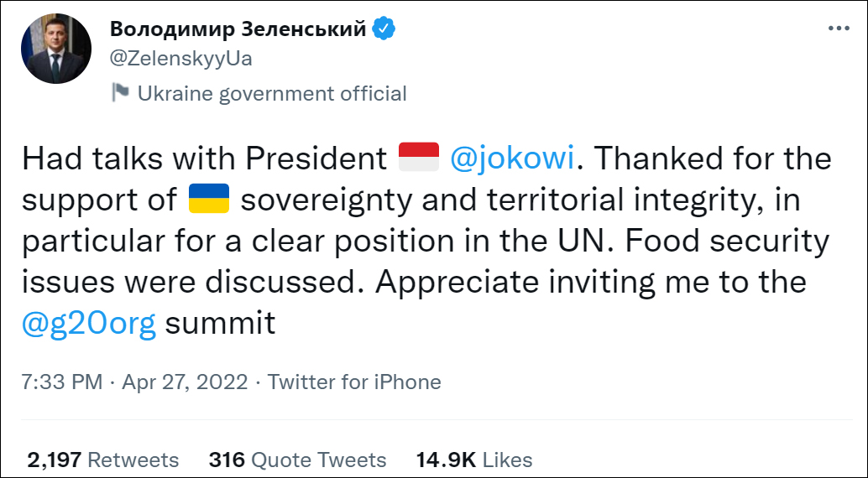The width and height of the screenshot is (868, 478).
Task: Click the 7:33 PM timestamp
Action: coord(63,382)
